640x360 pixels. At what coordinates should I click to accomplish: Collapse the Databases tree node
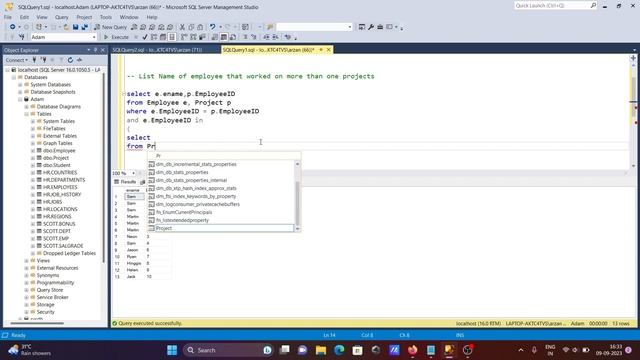[x=14, y=77]
